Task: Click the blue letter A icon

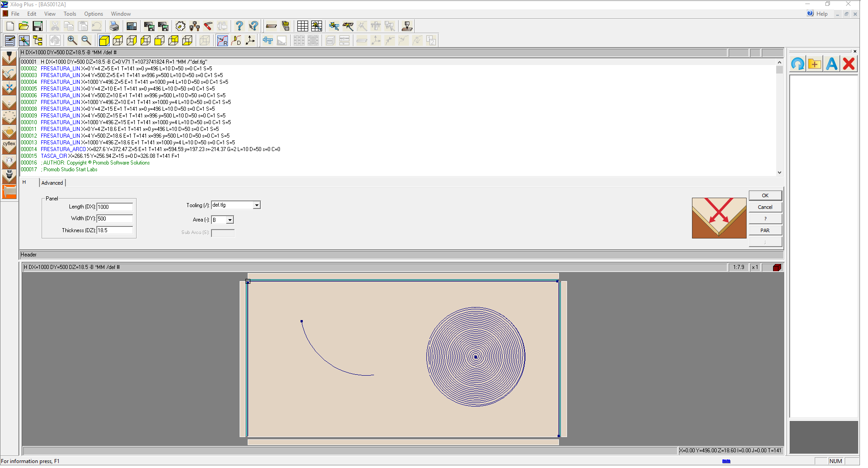Action: 832,64
